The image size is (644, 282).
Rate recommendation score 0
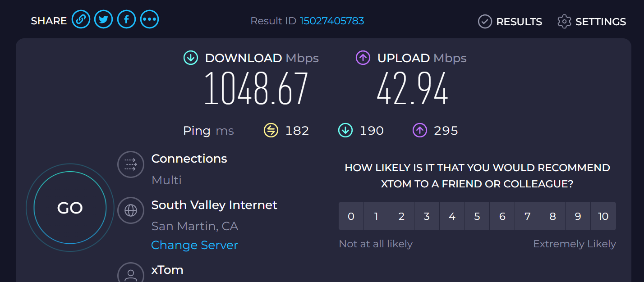click(351, 216)
